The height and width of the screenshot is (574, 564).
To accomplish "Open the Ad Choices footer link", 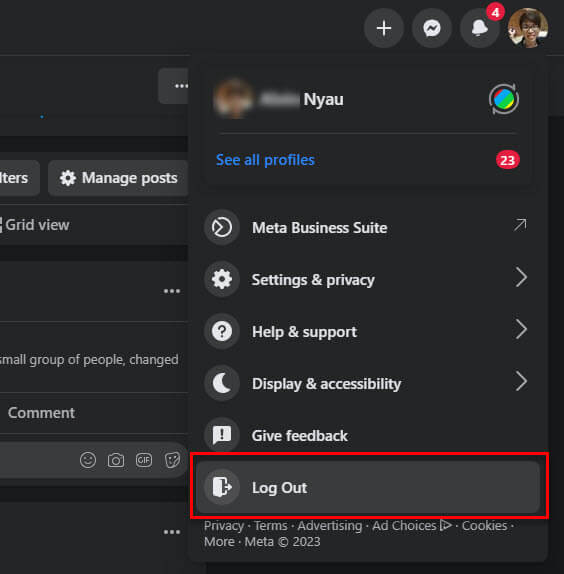I will (412, 526).
